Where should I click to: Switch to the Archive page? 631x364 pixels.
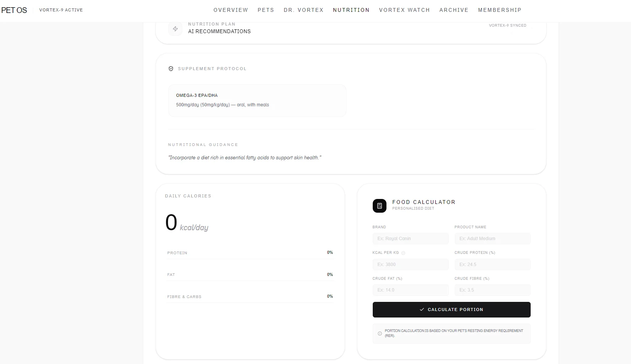[454, 10]
